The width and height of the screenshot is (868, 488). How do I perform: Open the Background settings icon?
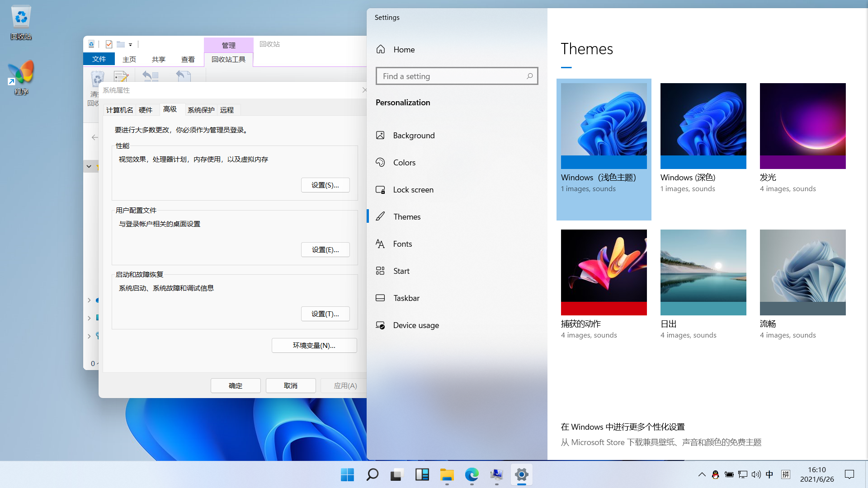[x=380, y=135]
